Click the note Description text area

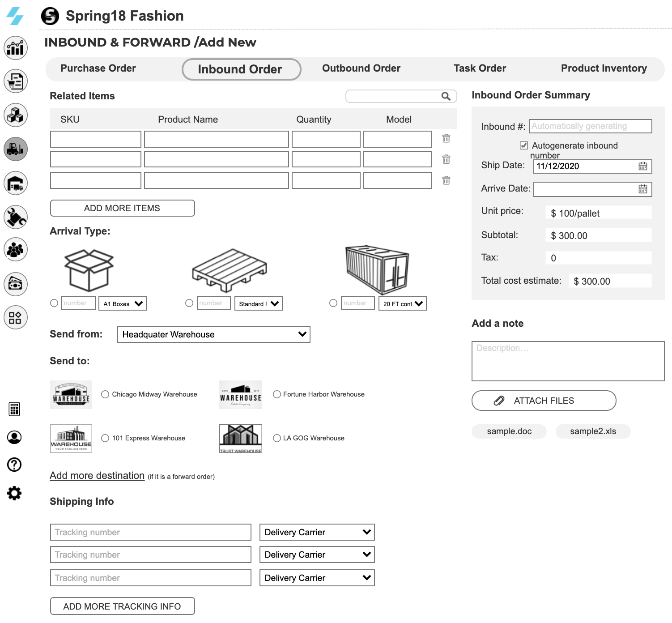tap(568, 361)
